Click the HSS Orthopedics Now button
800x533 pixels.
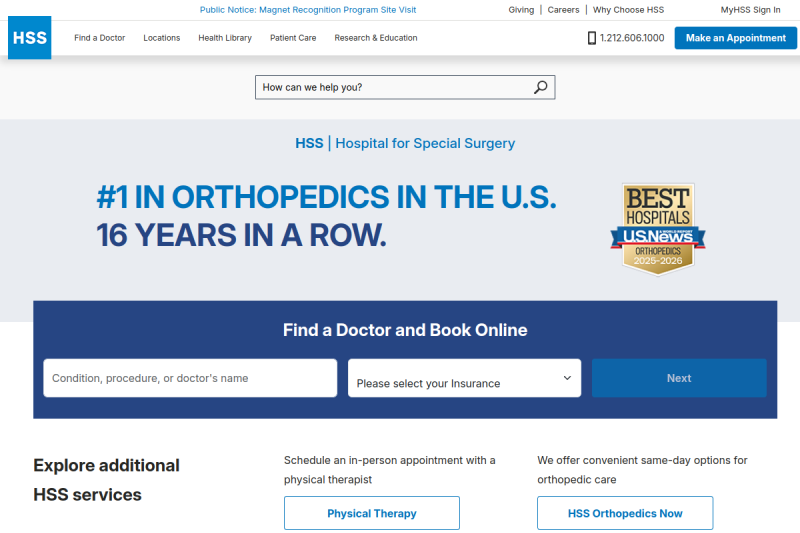(625, 513)
